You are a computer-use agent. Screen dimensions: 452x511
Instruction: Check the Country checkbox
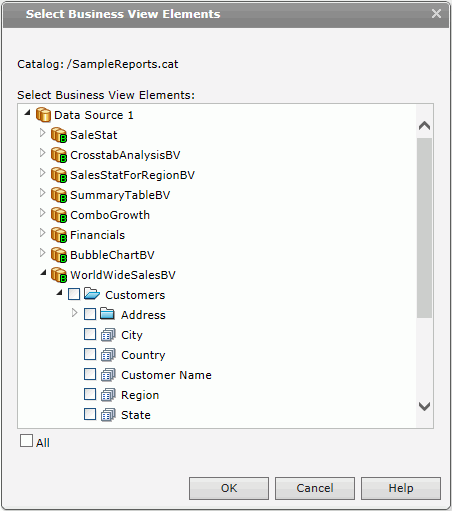pos(90,354)
